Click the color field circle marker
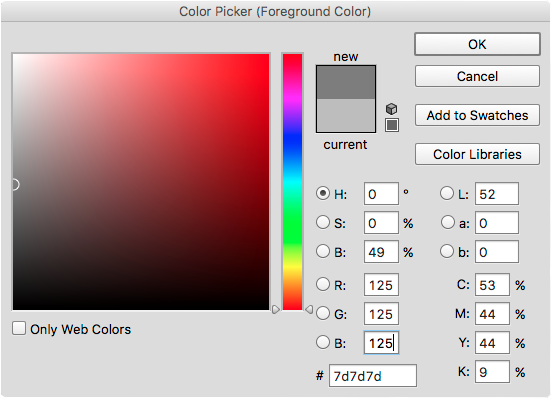551x398 pixels. [x=14, y=184]
